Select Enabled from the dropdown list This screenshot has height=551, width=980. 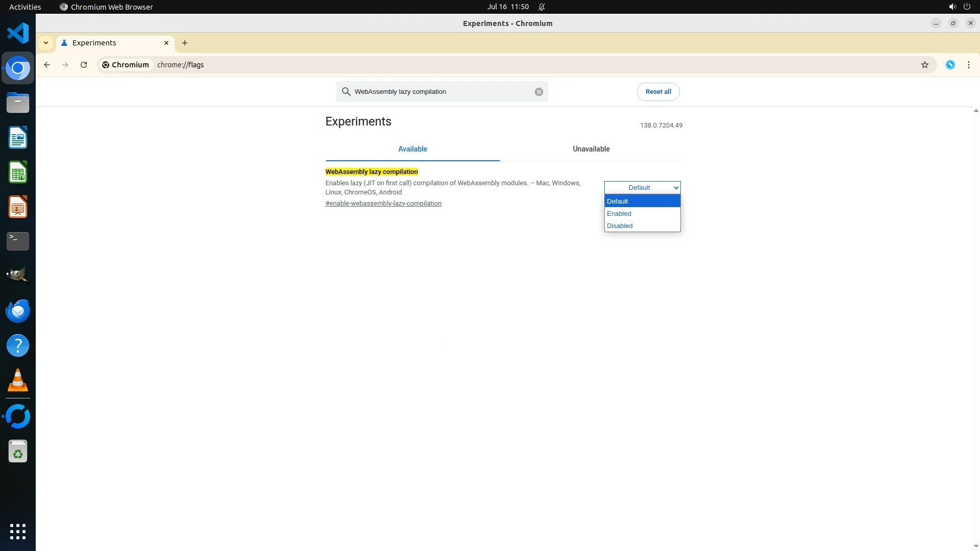619,214
